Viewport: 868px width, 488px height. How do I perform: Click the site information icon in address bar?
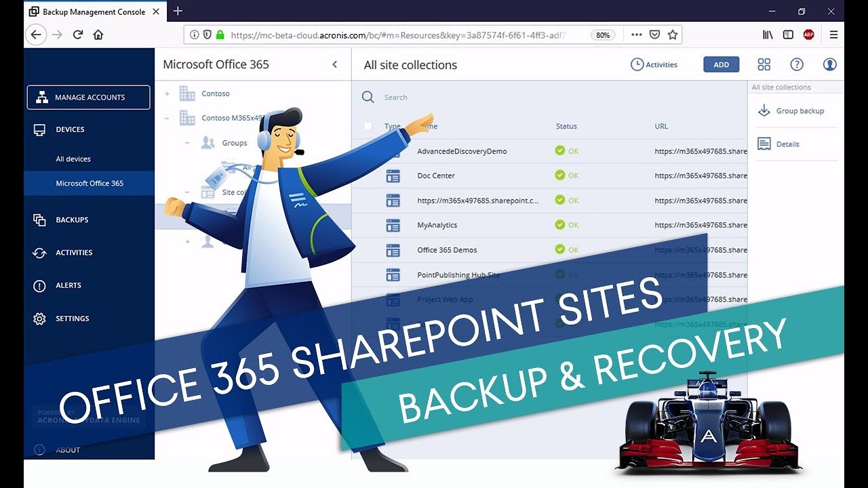click(x=195, y=35)
